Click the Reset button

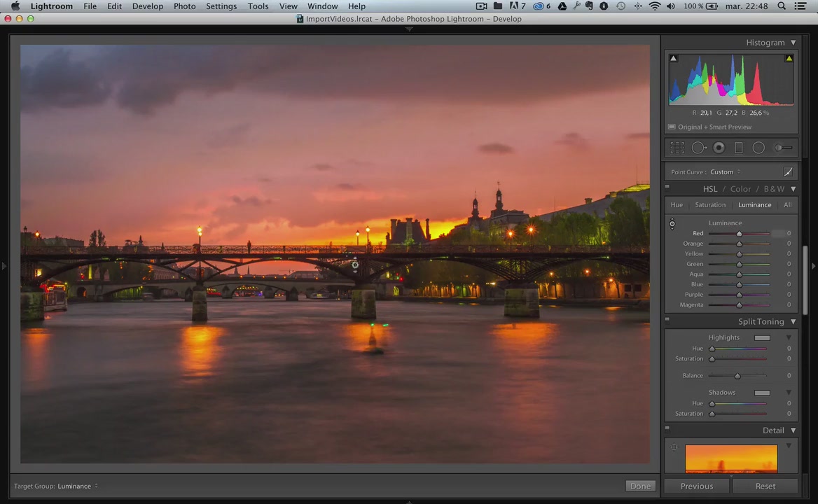tap(765, 486)
